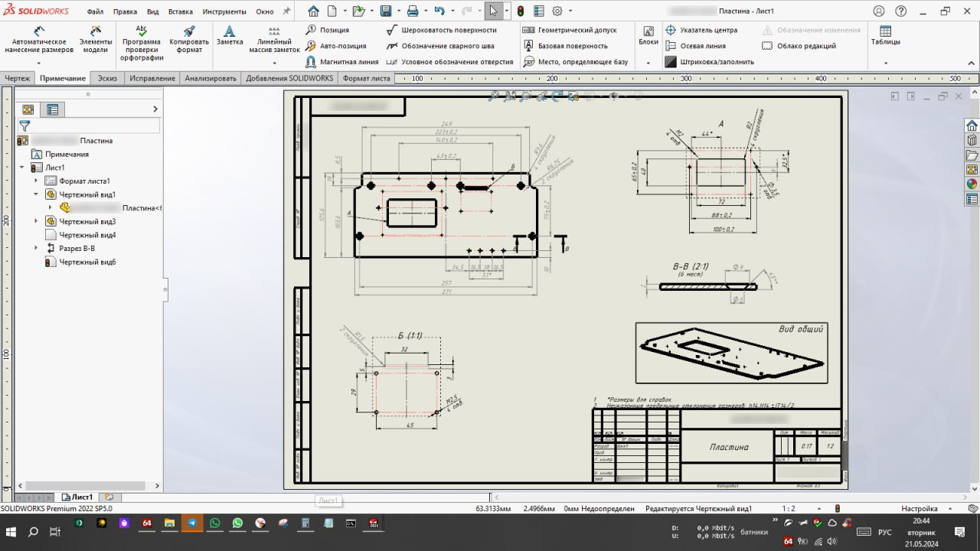Click Штриховка/заполнить (hatch/fill) tool
The image size is (980, 551).
coord(717,62)
